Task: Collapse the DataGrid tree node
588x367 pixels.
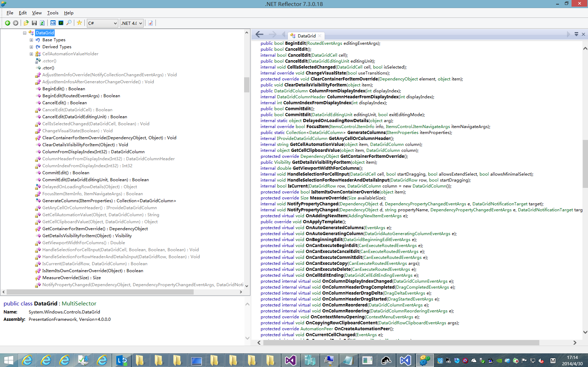Action: (x=25, y=33)
